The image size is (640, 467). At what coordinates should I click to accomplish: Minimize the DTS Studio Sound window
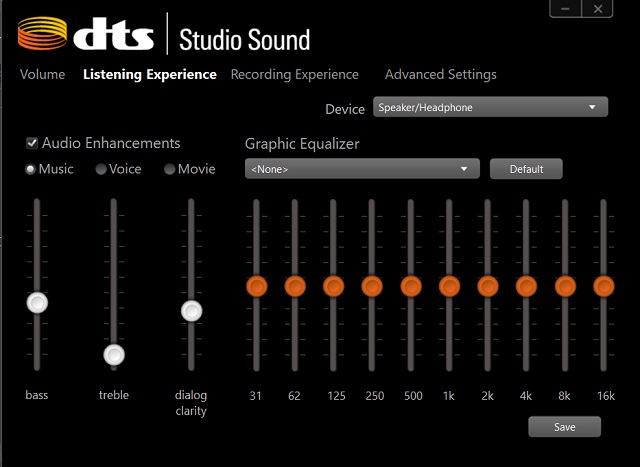coord(565,9)
